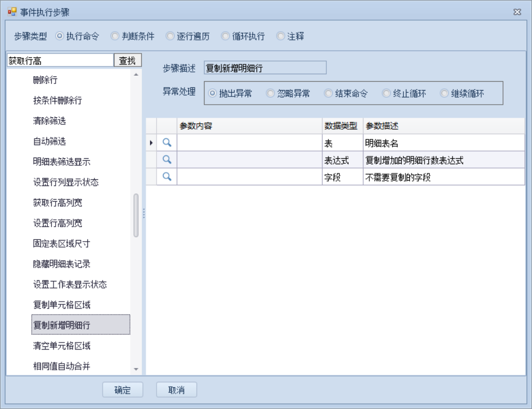Image resolution: width=532 pixels, height=409 pixels.
Task: Click the 步骤描述 text field
Action: coord(265,68)
